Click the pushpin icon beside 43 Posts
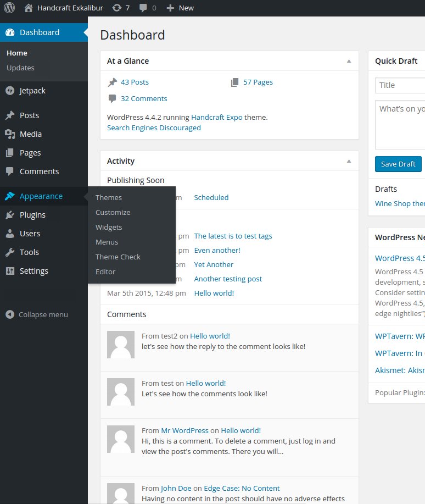This screenshot has height=504, width=425. click(x=113, y=82)
